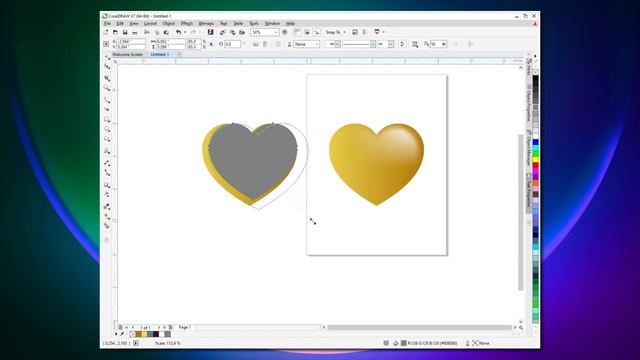This screenshot has width=640, height=360.
Task: Toggle the Close Curve button
Action: [x=402, y=44]
